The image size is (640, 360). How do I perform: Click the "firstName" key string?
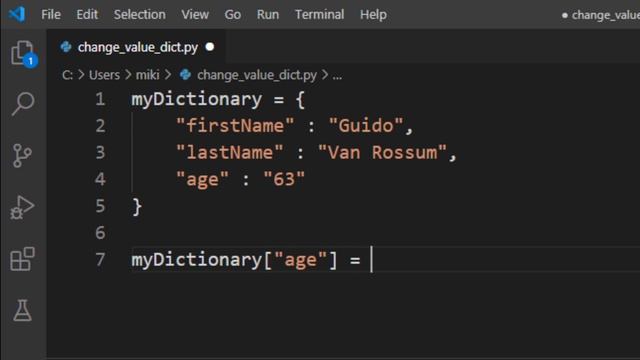pos(235,125)
